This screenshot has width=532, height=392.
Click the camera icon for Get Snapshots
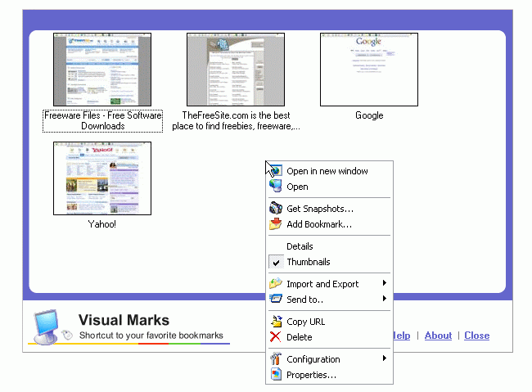point(276,208)
